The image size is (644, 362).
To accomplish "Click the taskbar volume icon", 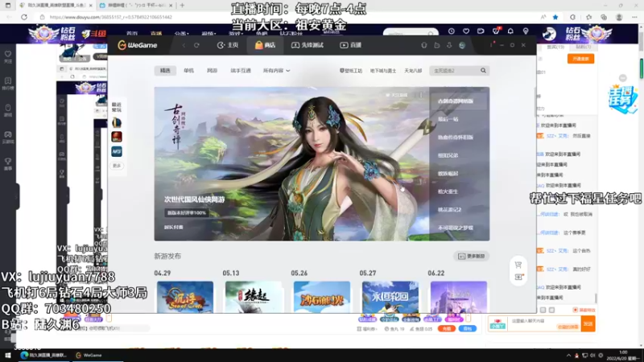I will (x=592, y=355).
